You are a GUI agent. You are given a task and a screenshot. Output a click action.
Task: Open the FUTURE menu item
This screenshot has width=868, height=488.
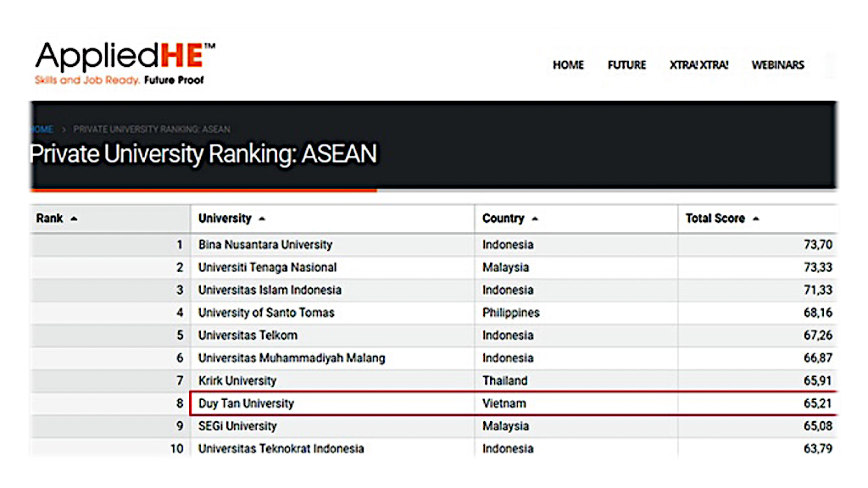[x=626, y=65]
